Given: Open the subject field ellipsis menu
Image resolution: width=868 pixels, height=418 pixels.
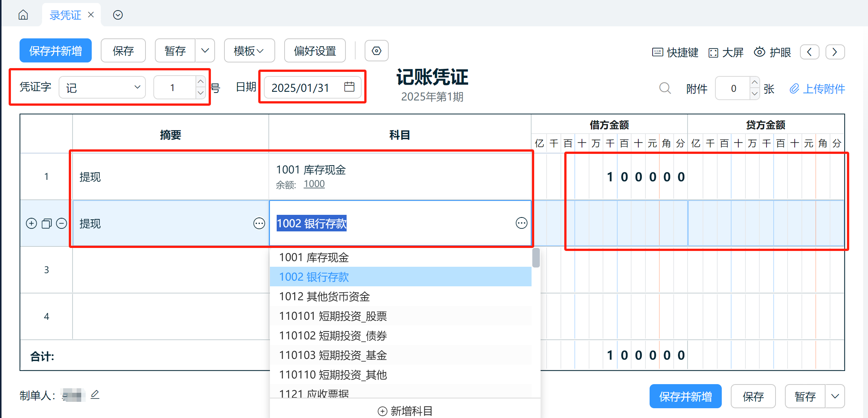Looking at the screenshot, I should click(x=521, y=223).
